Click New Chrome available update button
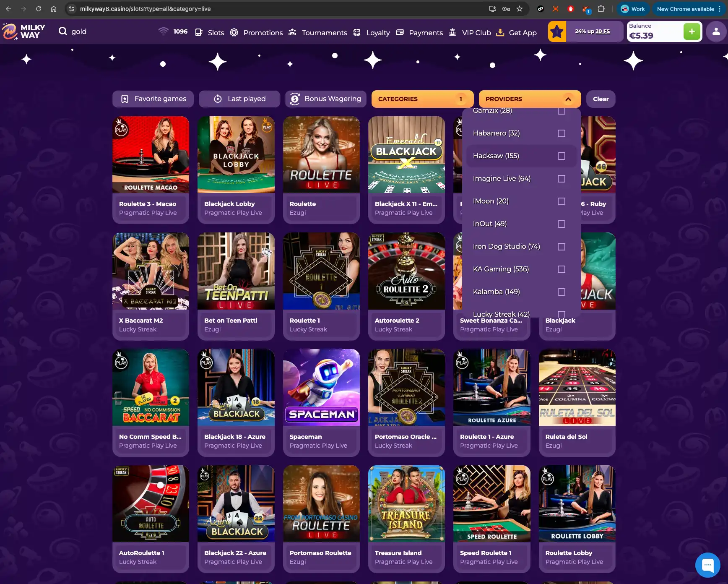728x584 pixels. [689, 9]
